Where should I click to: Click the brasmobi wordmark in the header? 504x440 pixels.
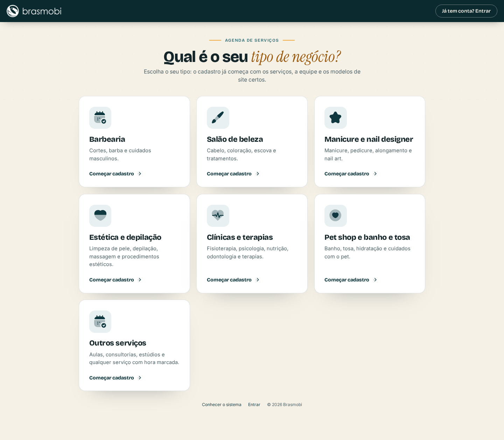(x=42, y=11)
